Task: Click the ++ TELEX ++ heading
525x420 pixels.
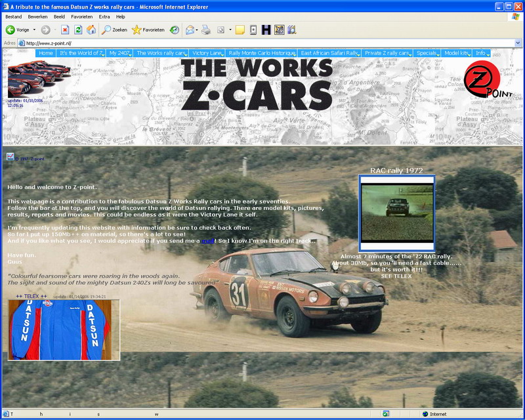Action: pyautogui.click(x=31, y=296)
